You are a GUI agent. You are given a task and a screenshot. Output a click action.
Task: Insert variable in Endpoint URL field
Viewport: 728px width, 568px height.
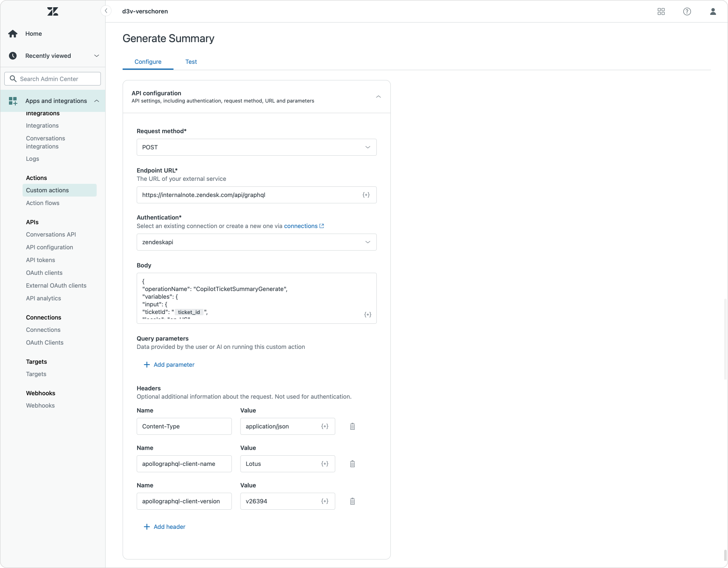366,195
